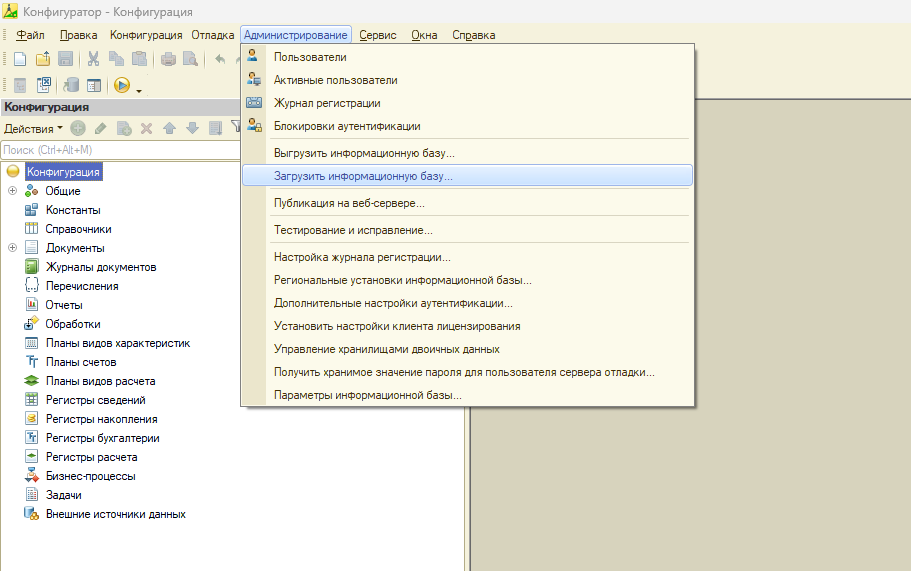Select Обработки in the tree
Screen dimensions: 911x571
73,324
